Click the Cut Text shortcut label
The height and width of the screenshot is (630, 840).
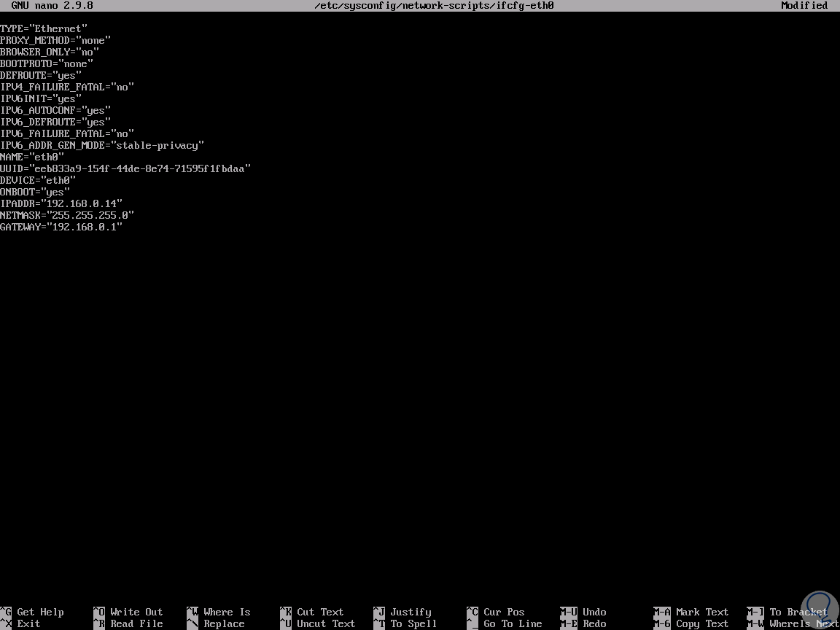(x=320, y=612)
